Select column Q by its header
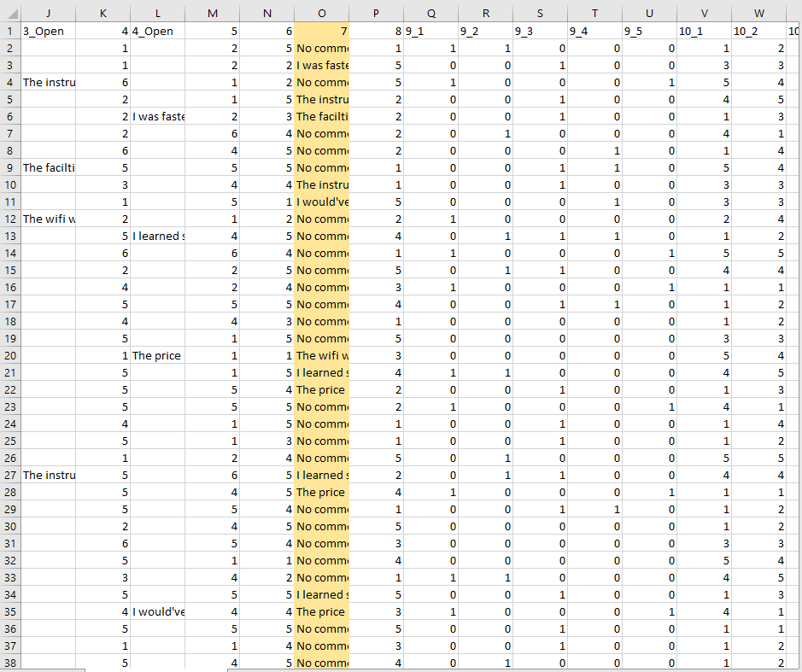The width and height of the screenshot is (802, 672). (430, 13)
